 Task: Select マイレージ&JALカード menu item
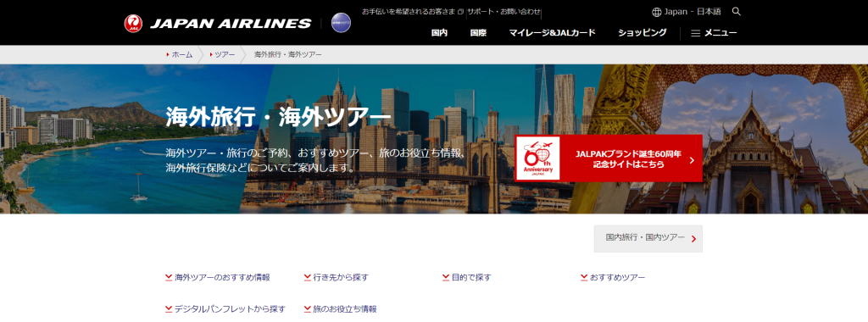(553, 33)
